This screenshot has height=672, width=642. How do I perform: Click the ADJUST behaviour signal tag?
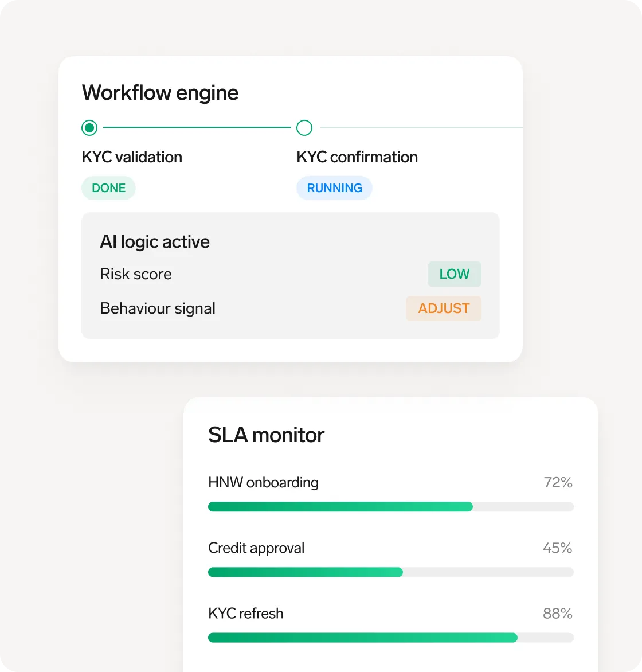444,308
